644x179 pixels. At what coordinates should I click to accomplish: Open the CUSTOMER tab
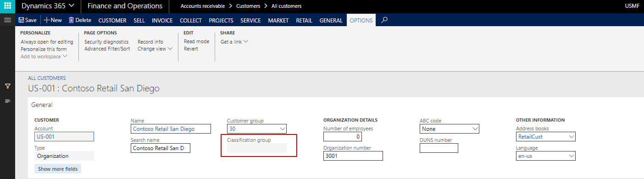pyautogui.click(x=112, y=20)
